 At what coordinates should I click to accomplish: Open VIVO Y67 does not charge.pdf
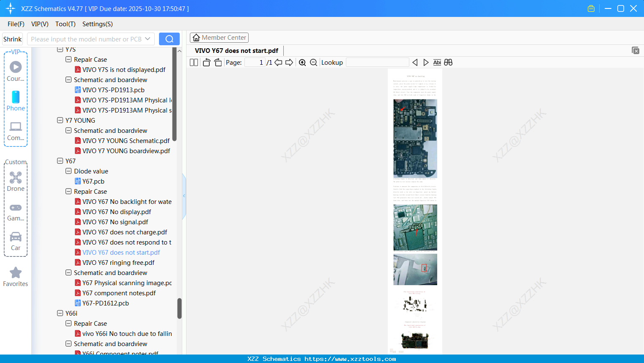(x=125, y=232)
